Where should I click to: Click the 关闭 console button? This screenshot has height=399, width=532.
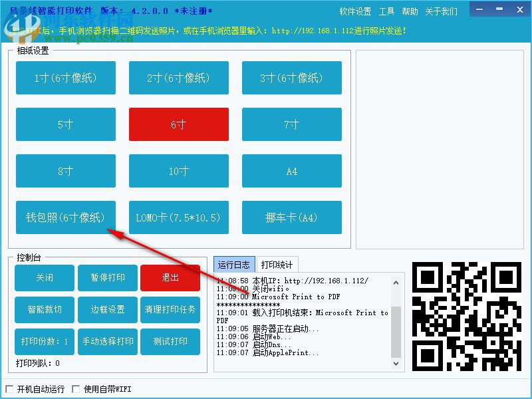(x=45, y=277)
